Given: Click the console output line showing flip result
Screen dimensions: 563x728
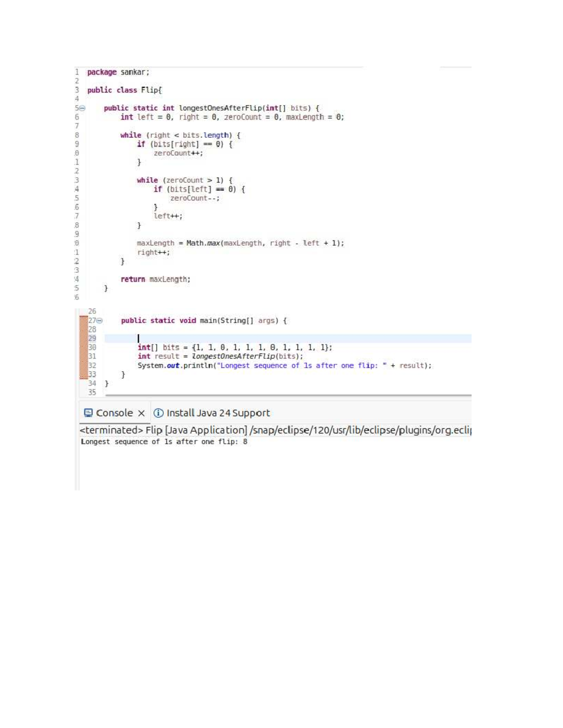Looking at the screenshot, I should (x=165, y=441).
